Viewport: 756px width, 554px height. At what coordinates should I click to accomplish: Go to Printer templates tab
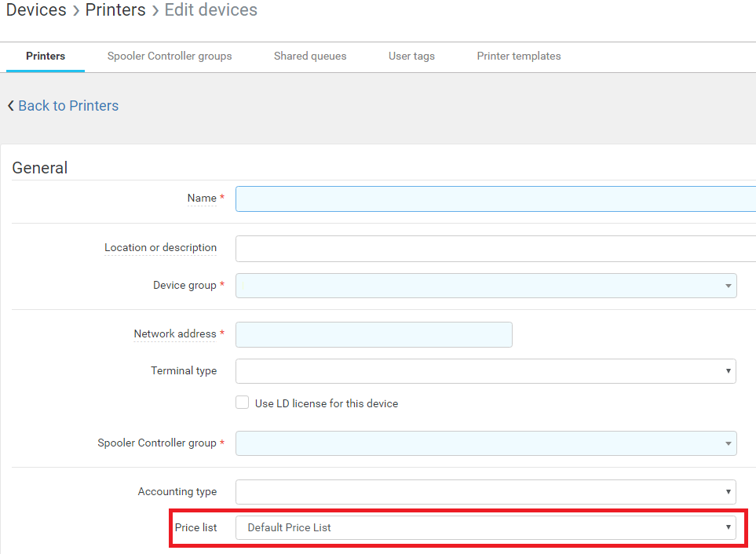click(x=519, y=56)
